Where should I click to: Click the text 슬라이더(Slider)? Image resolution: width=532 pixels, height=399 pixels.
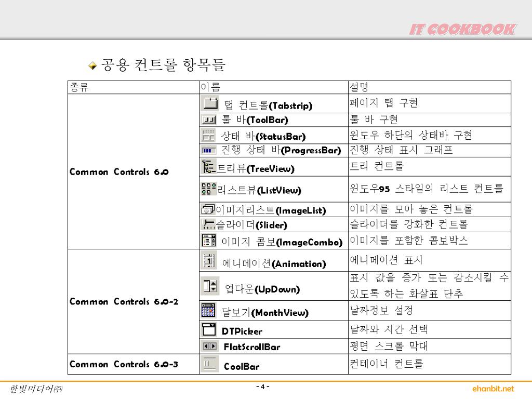[251, 224]
